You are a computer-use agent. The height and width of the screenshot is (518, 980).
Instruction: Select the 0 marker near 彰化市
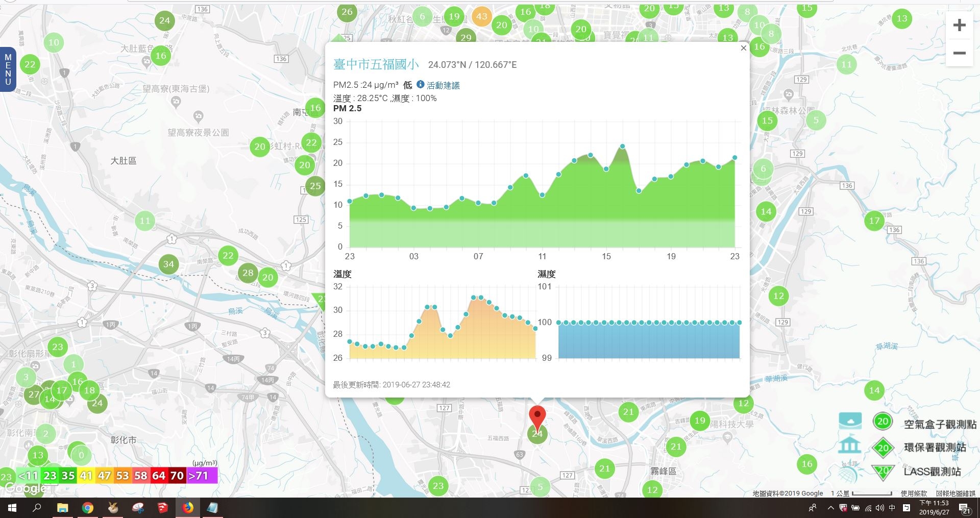point(81,455)
